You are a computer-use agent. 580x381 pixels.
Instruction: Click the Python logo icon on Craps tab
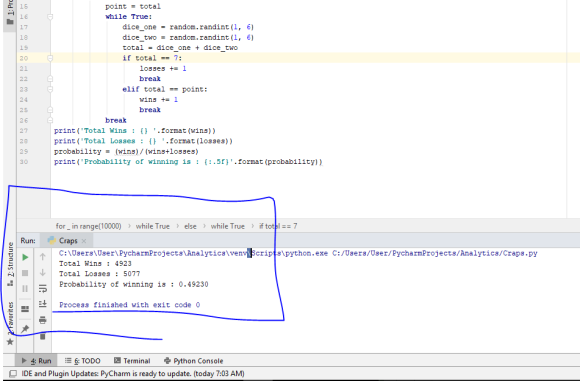click(x=51, y=240)
